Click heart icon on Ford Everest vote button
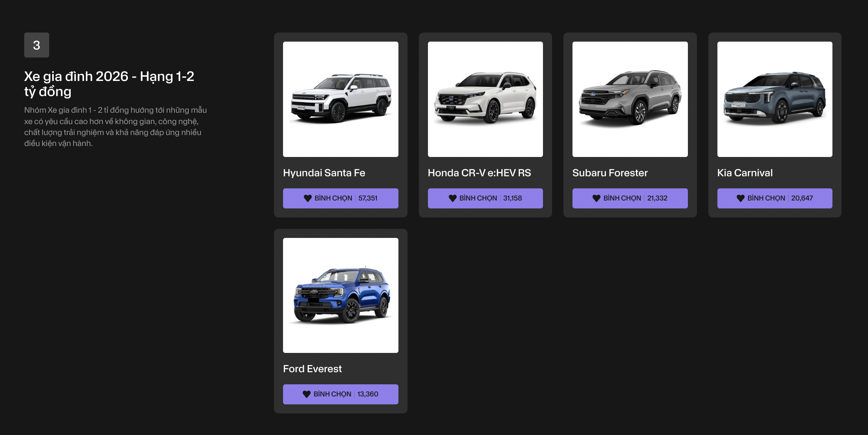Viewport: 868px width, 435px height. click(306, 394)
